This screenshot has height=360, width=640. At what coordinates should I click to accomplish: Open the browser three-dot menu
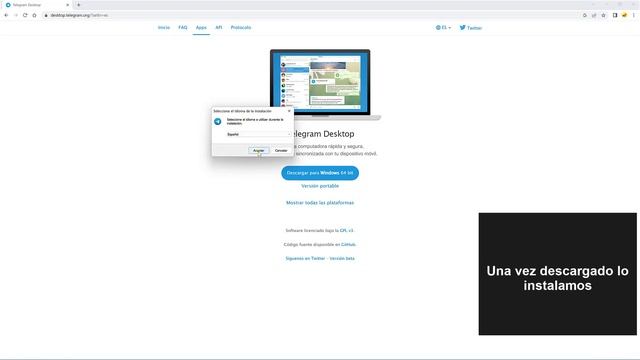pyautogui.click(x=633, y=15)
